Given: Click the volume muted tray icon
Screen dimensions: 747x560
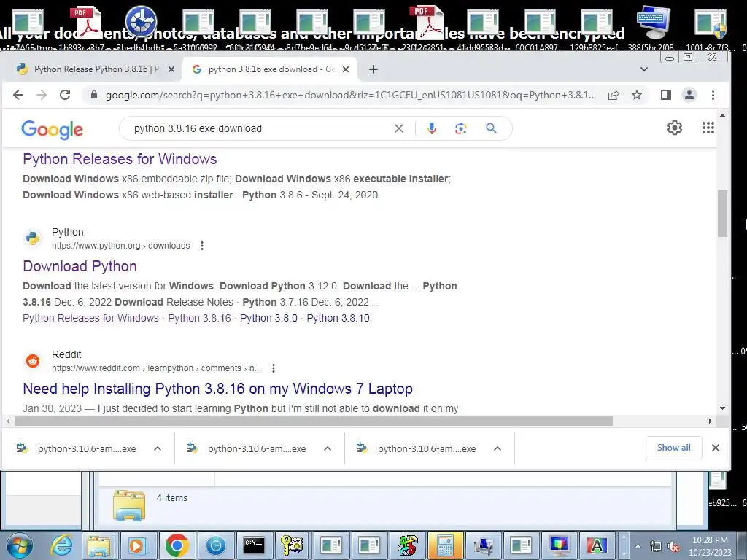Looking at the screenshot, I should click(x=673, y=547).
